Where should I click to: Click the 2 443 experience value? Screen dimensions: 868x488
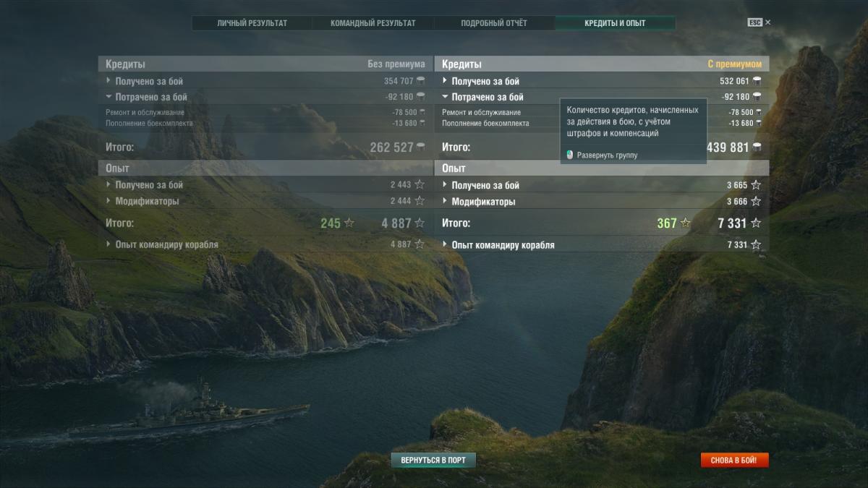[401, 185]
